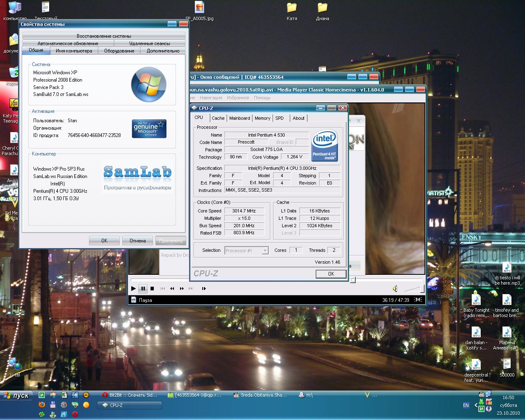Image resolution: width=525 pixels, height=420 pixels.
Task: Step one frame forward in the player
Action: tap(204, 289)
